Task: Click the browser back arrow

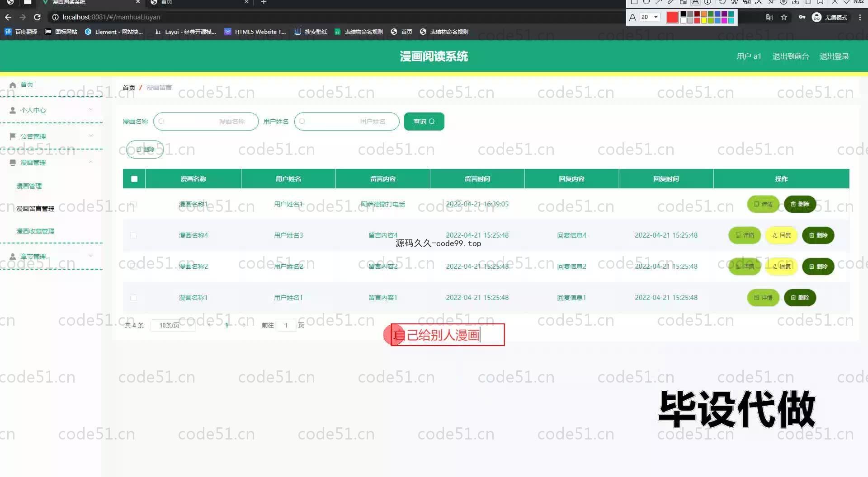Action: (x=8, y=17)
